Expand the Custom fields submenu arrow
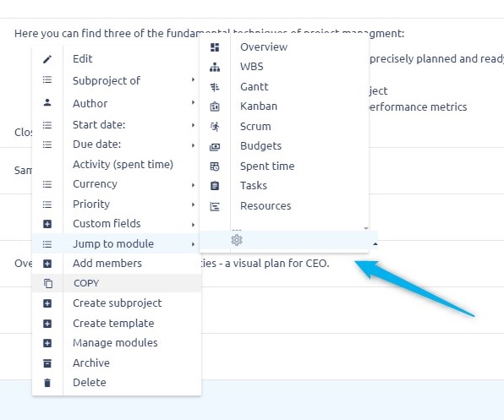This screenshot has height=420, width=504. [193, 225]
